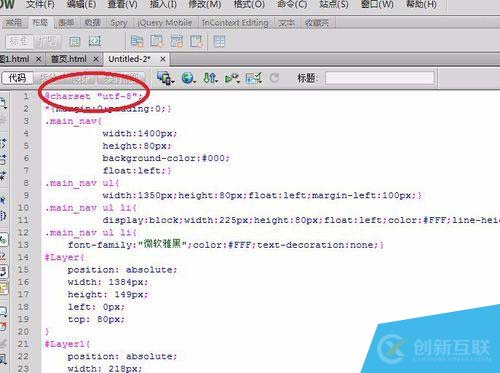The height and width of the screenshot is (373, 500).
Task: Insert Spry Accordion widget
Action: click(177, 41)
